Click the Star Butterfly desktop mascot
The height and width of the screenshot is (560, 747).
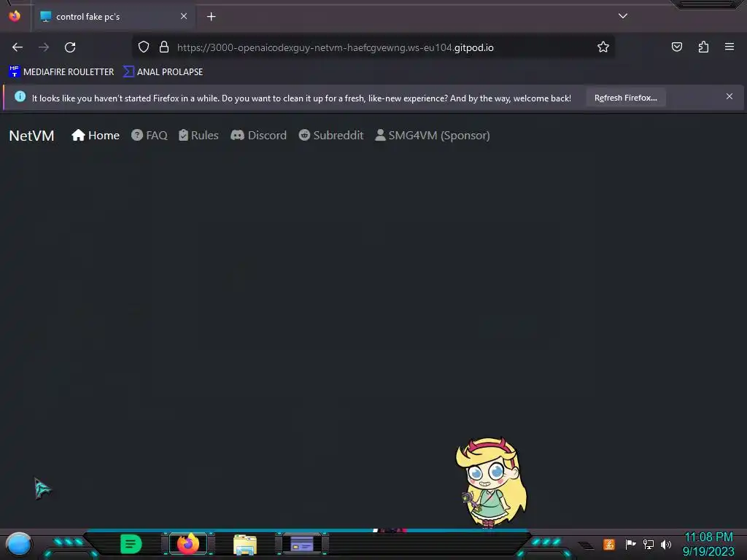tap(491, 483)
